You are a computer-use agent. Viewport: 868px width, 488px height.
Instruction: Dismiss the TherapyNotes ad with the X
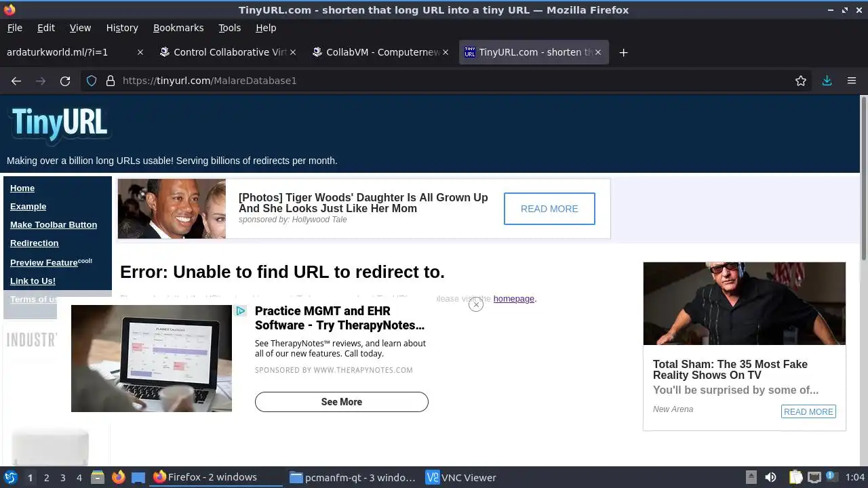[x=476, y=305]
